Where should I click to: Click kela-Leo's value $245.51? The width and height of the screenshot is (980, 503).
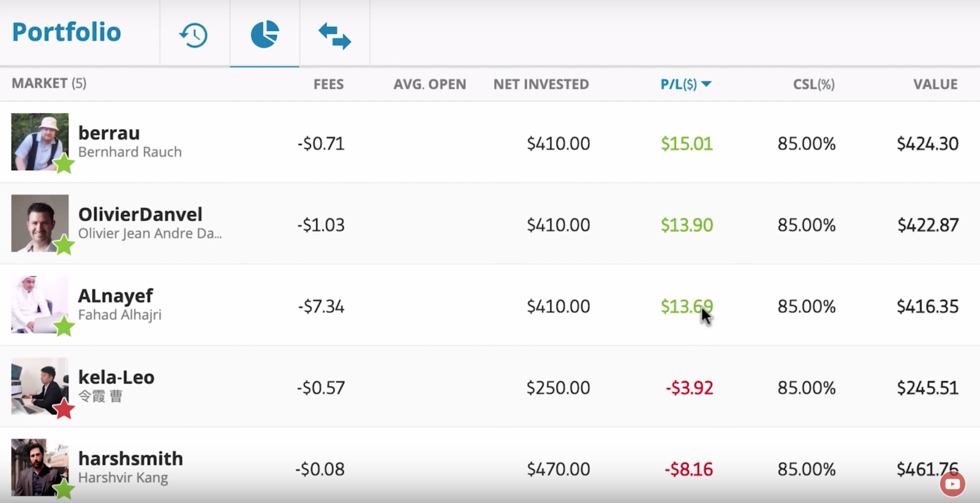point(927,388)
